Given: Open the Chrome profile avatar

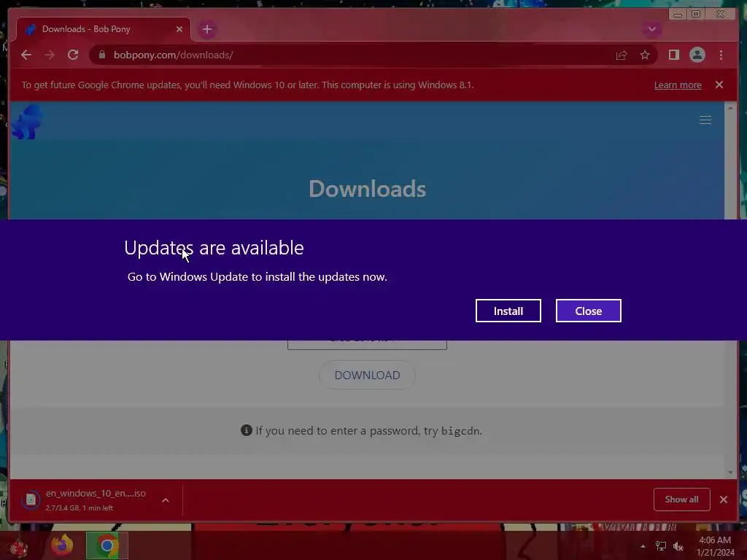Looking at the screenshot, I should 697,55.
